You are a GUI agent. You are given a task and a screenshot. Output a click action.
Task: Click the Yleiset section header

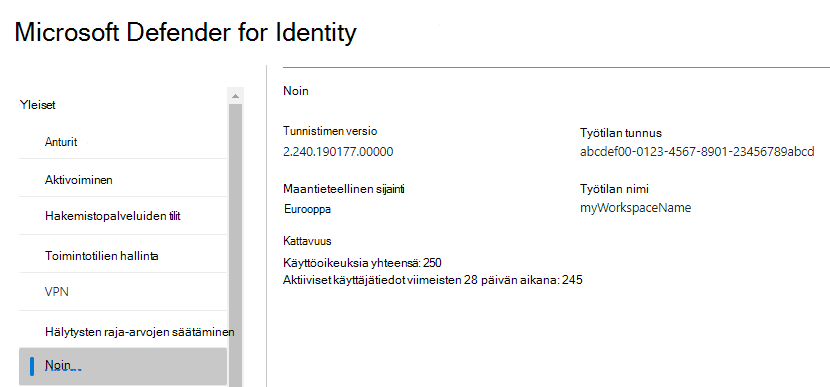click(x=38, y=105)
